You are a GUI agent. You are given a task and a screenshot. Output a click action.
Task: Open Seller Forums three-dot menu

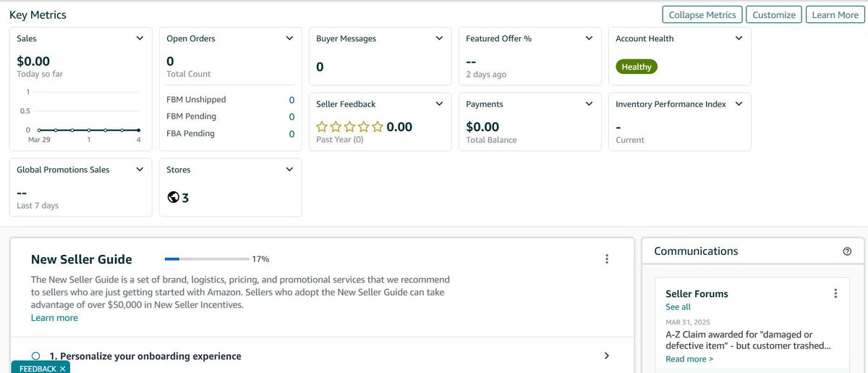(835, 293)
